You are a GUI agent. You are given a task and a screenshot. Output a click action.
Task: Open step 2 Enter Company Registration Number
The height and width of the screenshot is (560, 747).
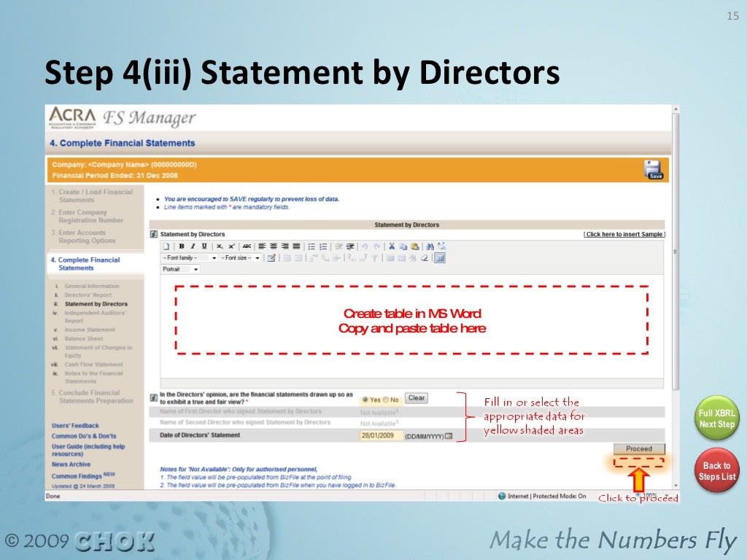point(87,216)
